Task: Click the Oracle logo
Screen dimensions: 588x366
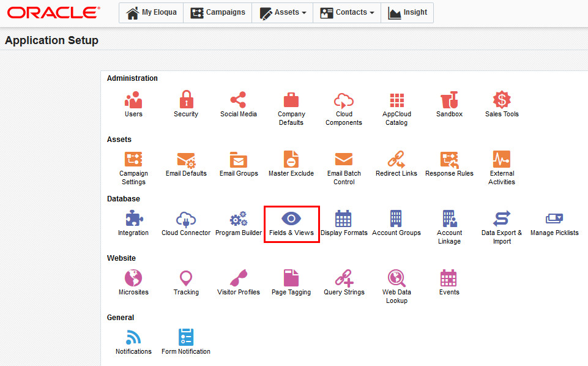Action: pos(53,13)
